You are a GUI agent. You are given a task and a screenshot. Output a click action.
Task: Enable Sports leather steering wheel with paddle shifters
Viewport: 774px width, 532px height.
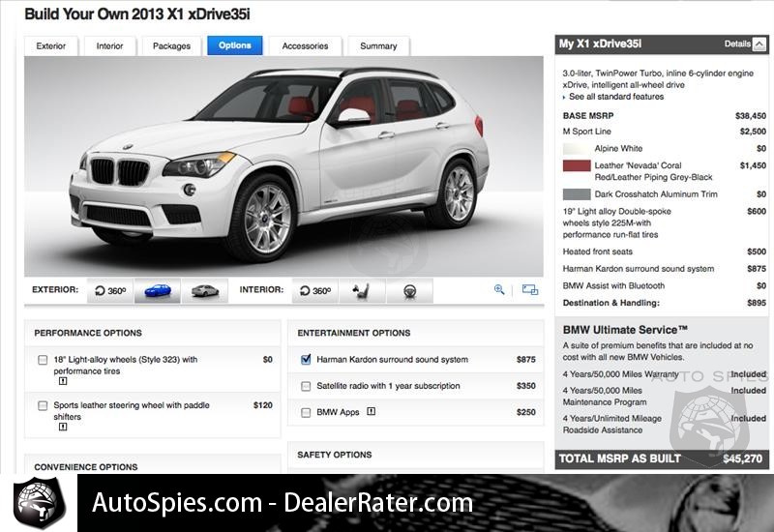tap(43, 405)
